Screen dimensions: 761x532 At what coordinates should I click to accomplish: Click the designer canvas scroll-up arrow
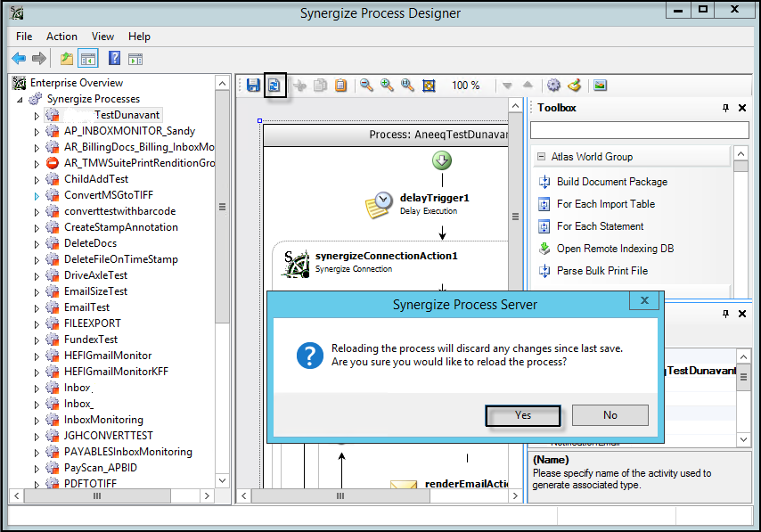pyautogui.click(x=515, y=105)
